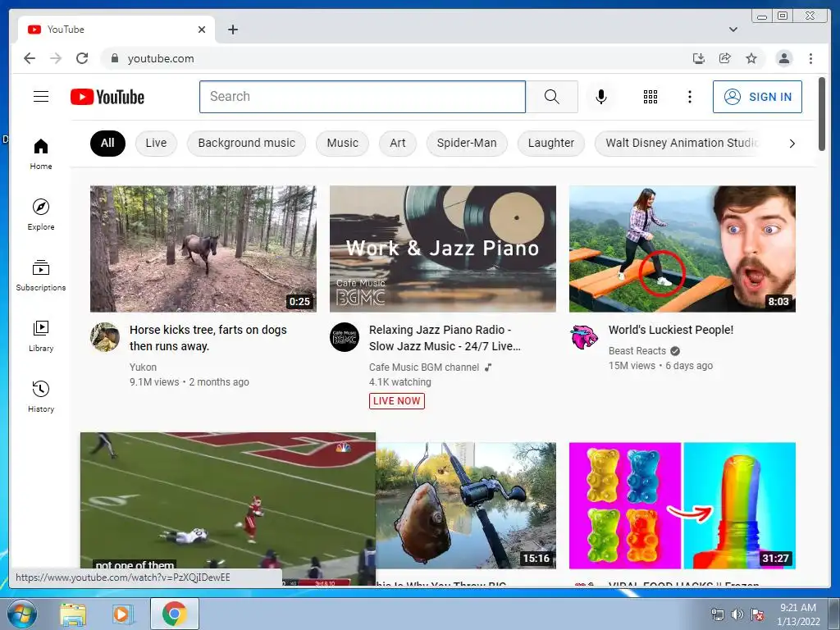This screenshot has height=630, width=840.
Task: Click Chrome icon in taskbar
Action: [175, 614]
